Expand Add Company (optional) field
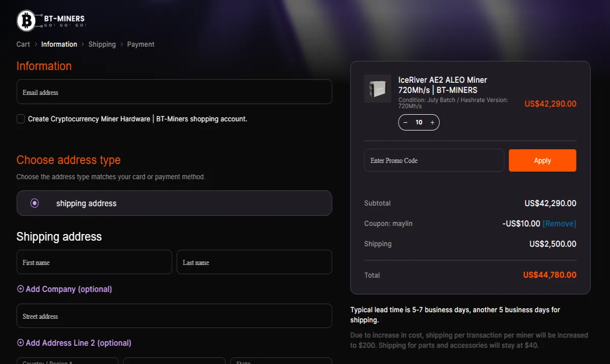 69,289
